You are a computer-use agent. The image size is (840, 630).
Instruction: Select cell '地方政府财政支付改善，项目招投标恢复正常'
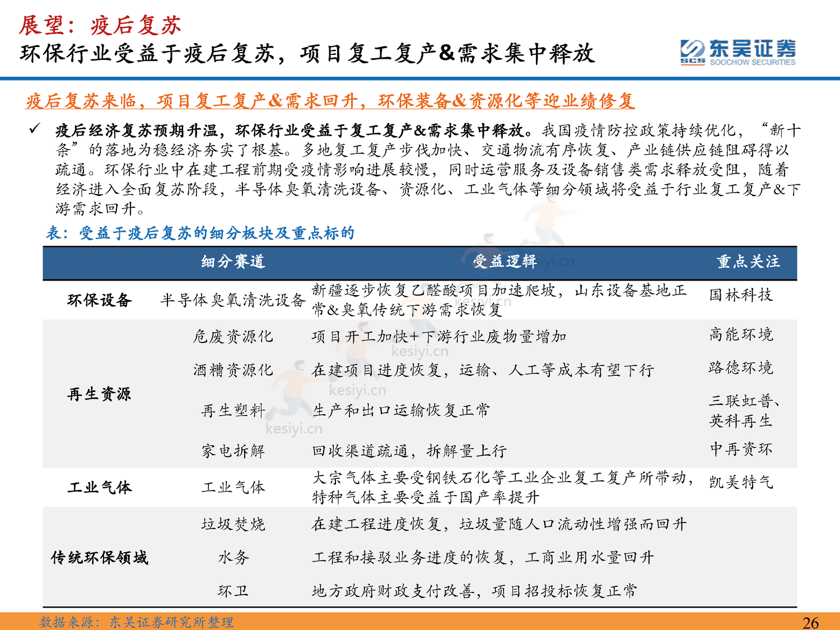pos(474,591)
